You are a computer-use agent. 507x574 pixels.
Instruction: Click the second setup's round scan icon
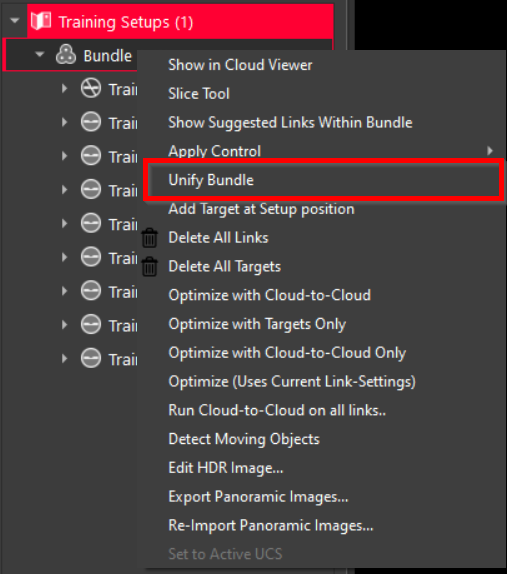(91, 122)
